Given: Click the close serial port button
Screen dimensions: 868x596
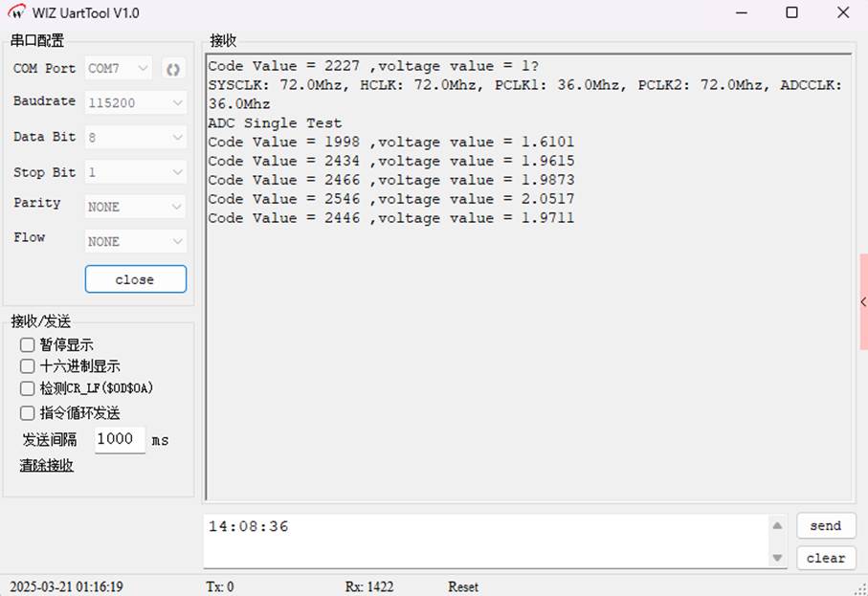Looking at the screenshot, I should click(x=136, y=279).
